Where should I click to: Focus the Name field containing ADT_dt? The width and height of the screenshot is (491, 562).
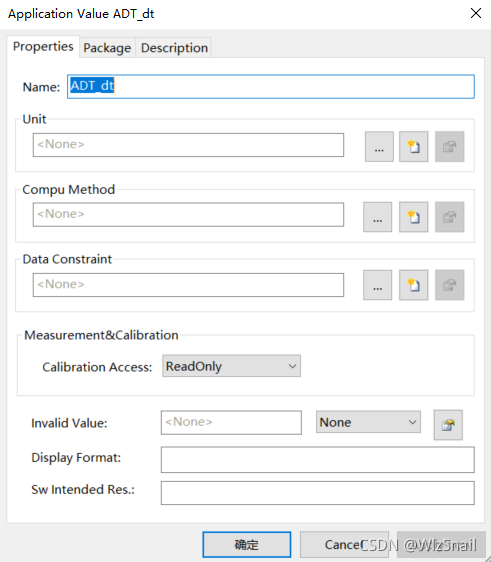pos(271,86)
